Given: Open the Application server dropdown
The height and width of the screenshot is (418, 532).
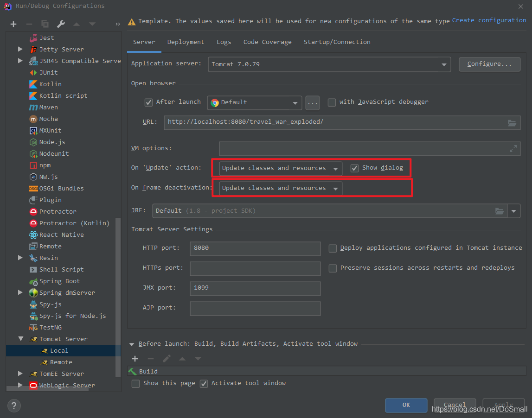Looking at the screenshot, I should tap(329, 64).
